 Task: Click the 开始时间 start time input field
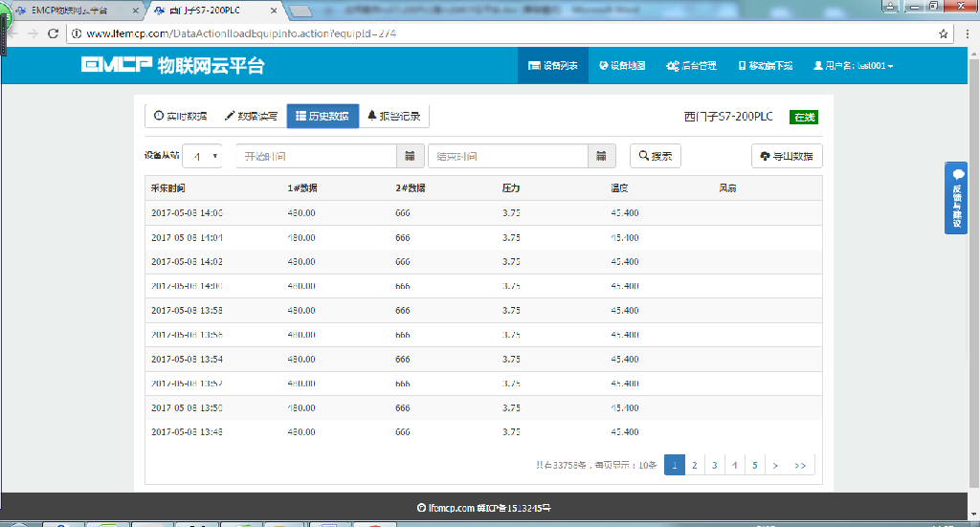tap(316, 156)
